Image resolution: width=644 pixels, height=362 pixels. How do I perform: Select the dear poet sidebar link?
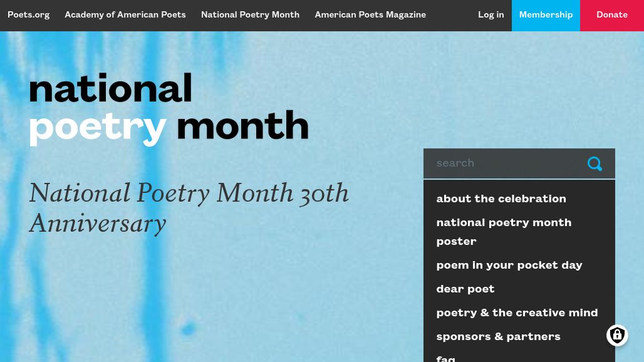[x=465, y=289]
